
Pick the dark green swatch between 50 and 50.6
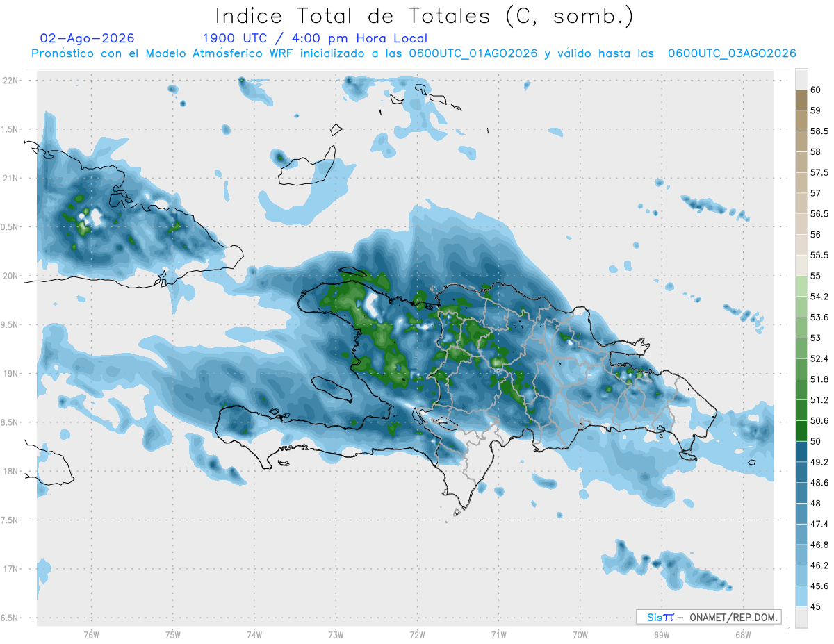click(x=801, y=431)
